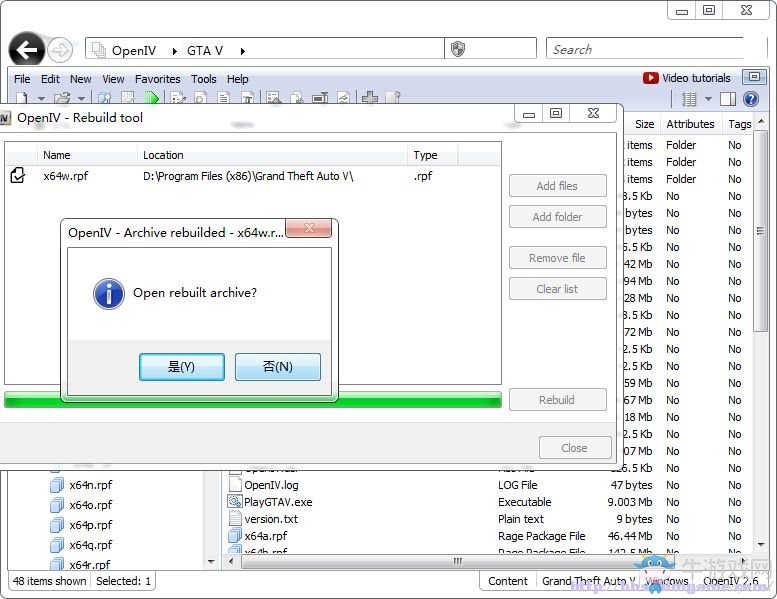This screenshot has width=777, height=599.
Task: Open the Open-folder toolbar dropdown arrow
Action: click(81, 99)
